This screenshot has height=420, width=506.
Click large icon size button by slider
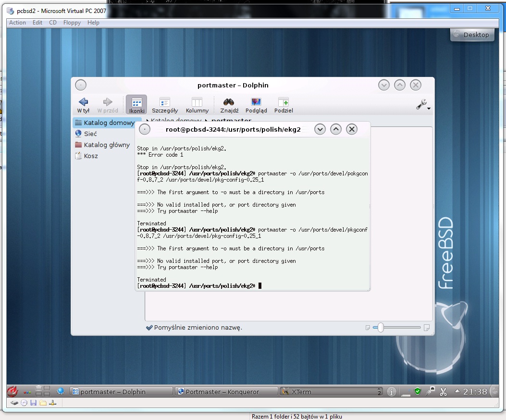[426, 328]
